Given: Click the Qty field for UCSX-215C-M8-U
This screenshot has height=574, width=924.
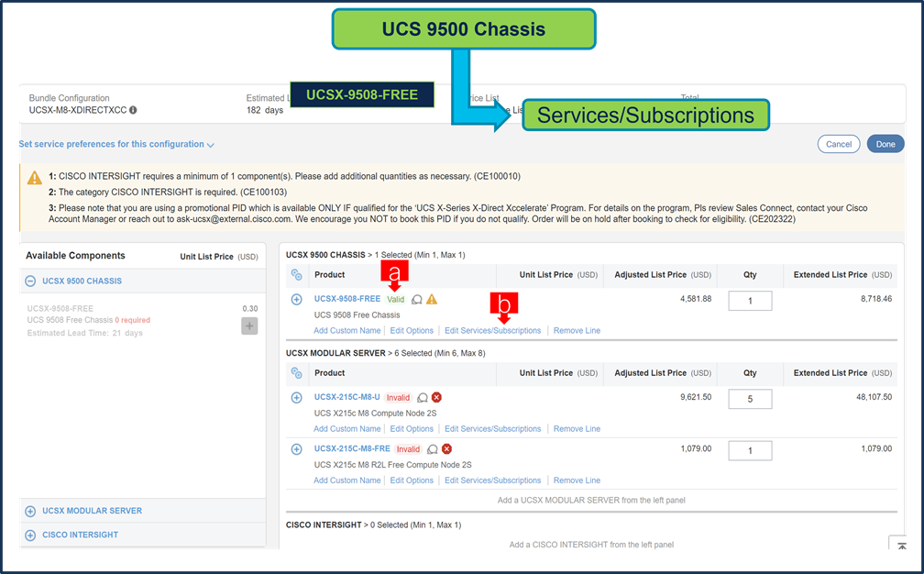Looking at the screenshot, I should pos(750,399).
